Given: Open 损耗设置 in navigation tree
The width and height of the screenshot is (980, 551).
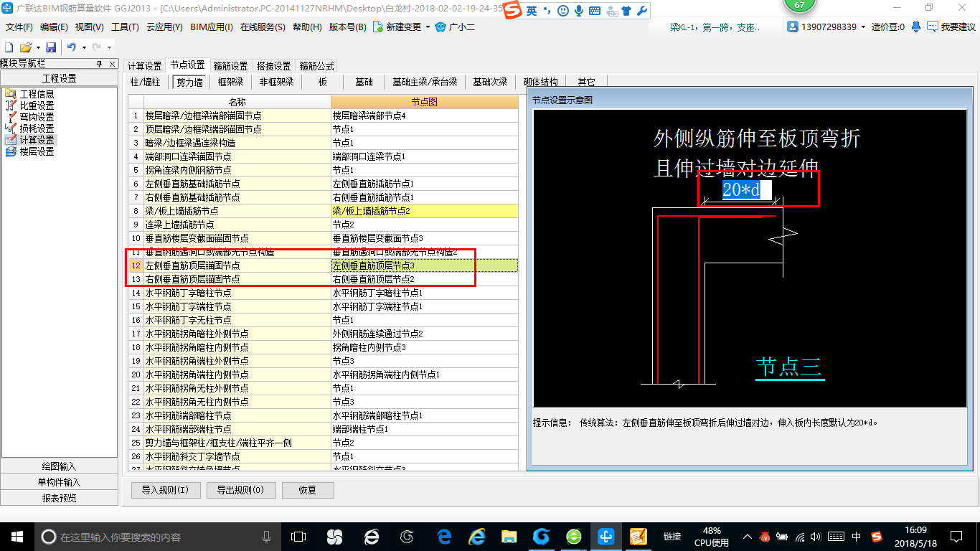Looking at the screenshot, I should coord(37,128).
